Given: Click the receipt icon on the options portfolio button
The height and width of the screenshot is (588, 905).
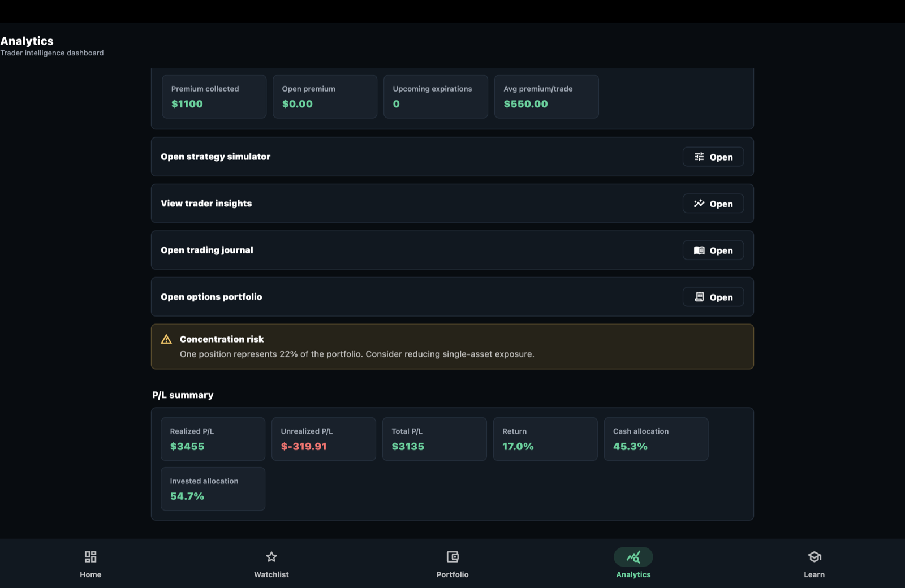Looking at the screenshot, I should 699,297.
